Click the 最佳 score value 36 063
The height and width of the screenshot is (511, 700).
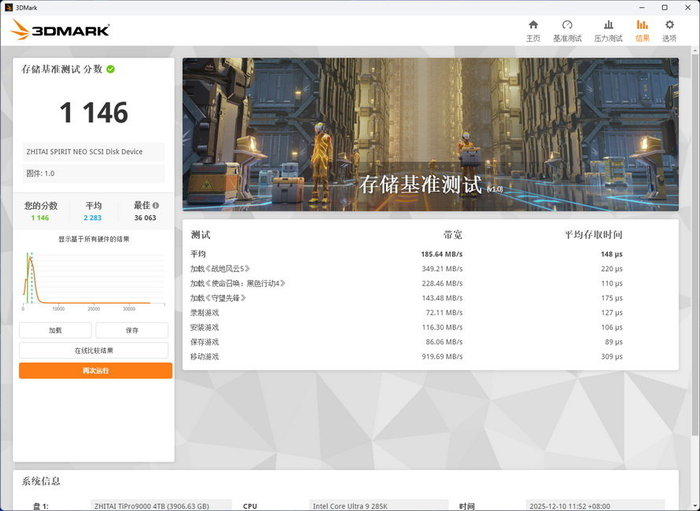point(145,218)
